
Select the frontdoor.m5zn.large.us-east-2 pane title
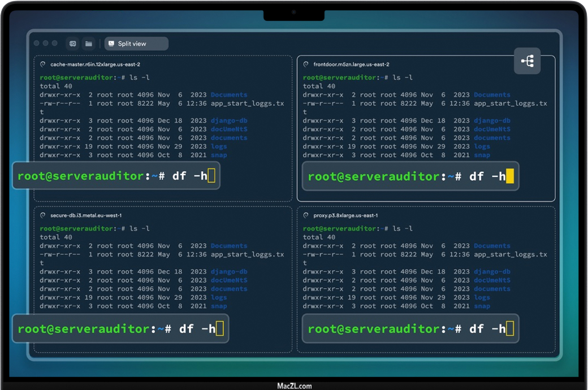point(351,64)
